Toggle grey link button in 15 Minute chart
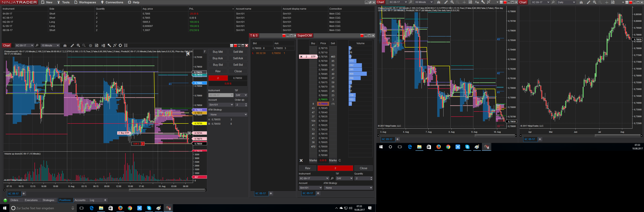Image resolution: width=644 pixels, height=212 pixels. click(231, 46)
